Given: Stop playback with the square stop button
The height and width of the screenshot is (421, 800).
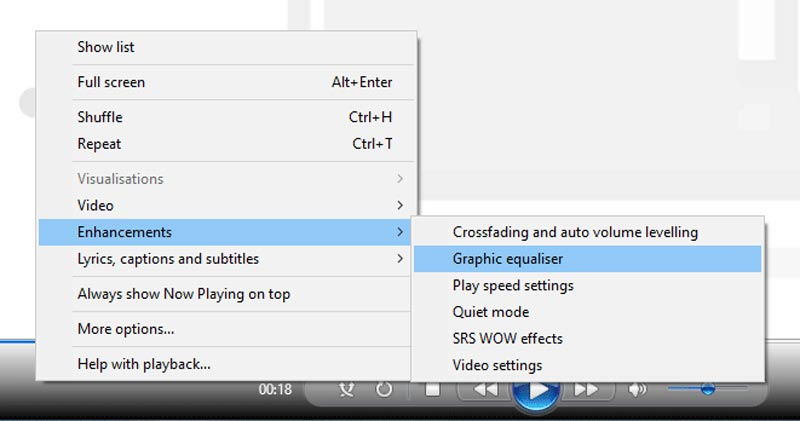Looking at the screenshot, I should (433, 390).
